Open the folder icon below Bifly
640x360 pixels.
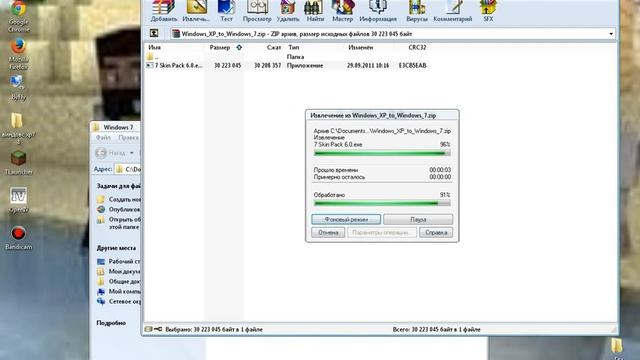click(x=17, y=127)
